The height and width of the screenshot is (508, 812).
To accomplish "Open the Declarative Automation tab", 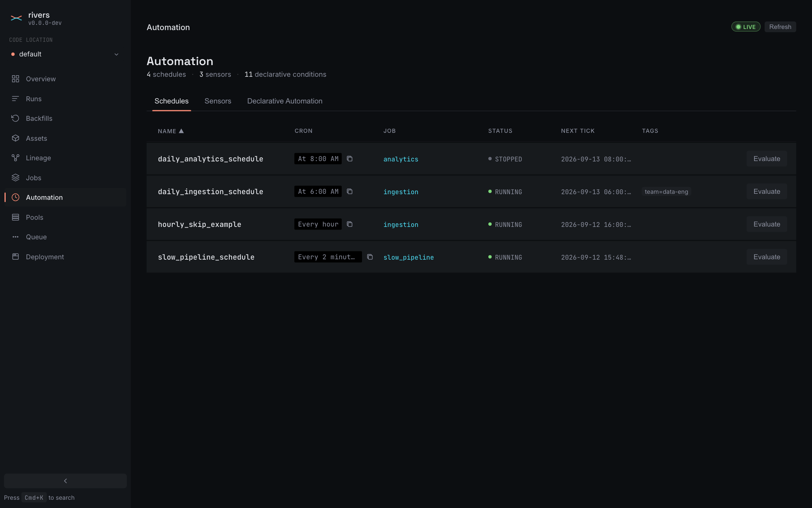I will [285, 101].
